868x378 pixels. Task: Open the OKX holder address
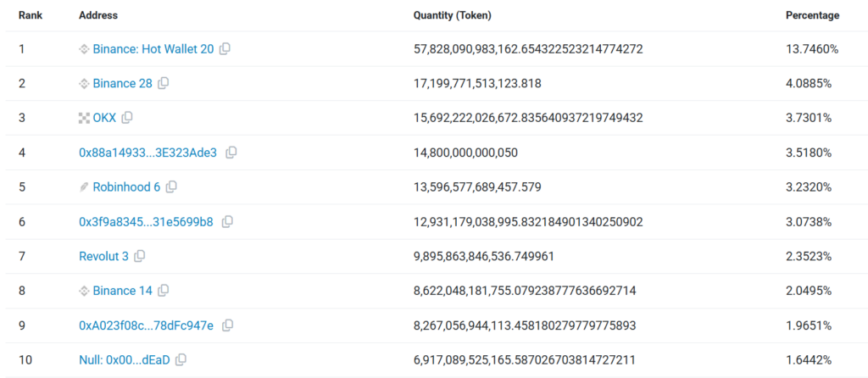pos(104,118)
